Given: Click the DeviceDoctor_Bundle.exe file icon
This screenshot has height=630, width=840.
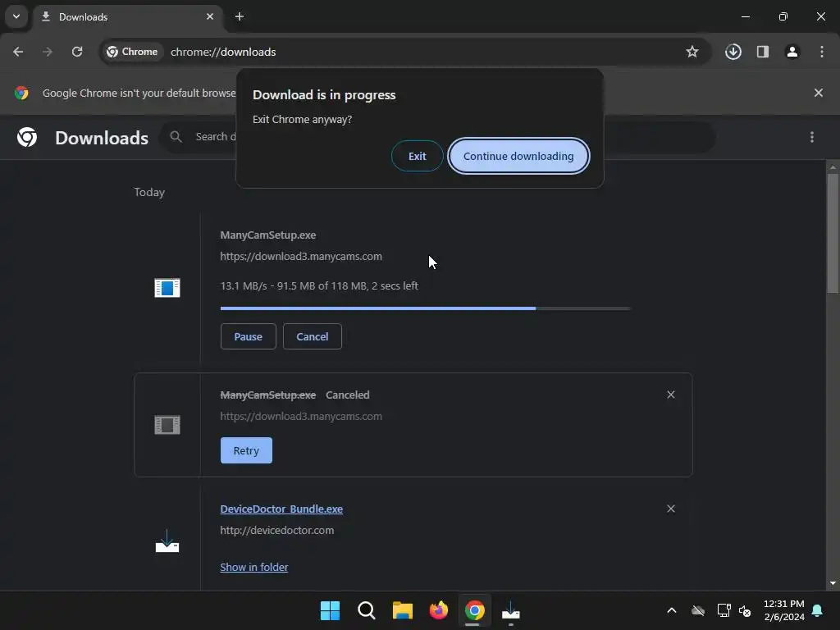Looking at the screenshot, I should point(167,541).
